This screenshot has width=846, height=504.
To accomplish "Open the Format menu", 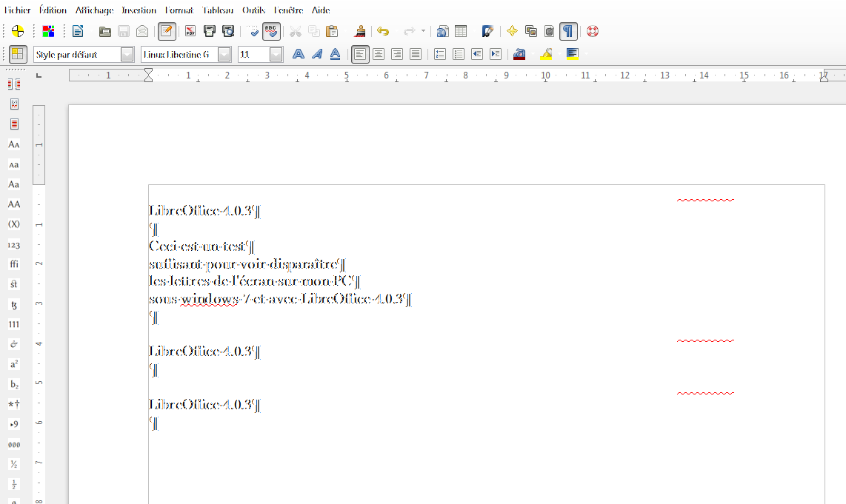I will click(x=179, y=10).
